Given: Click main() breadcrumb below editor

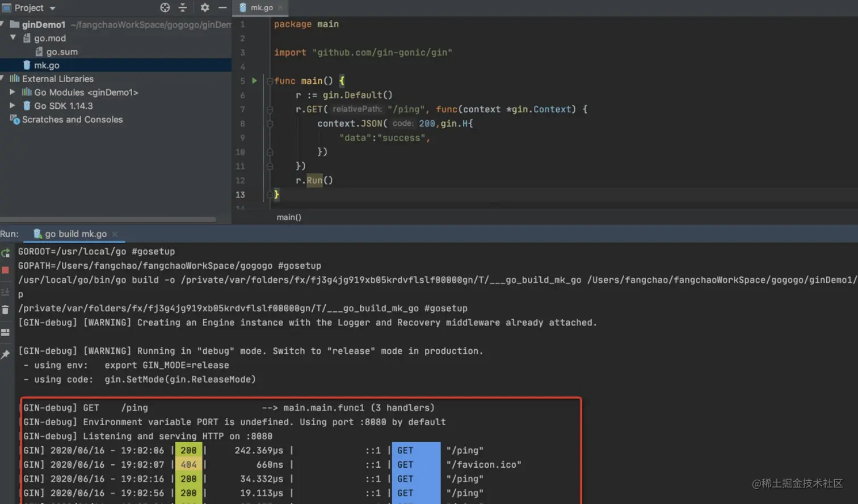Looking at the screenshot, I should pos(289,217).
